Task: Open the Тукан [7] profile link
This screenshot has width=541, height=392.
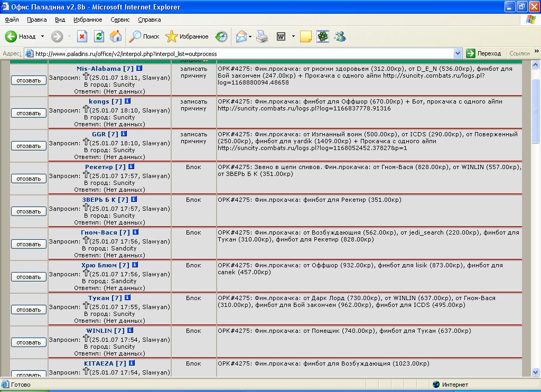Action: tap(105, 298)
